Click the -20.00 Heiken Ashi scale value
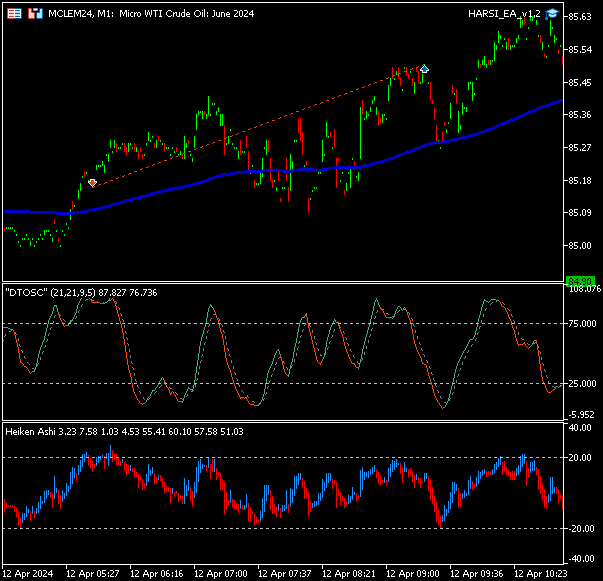Image resolution: width=603 pixels, height=581 pixels. (x=580, y=529)
